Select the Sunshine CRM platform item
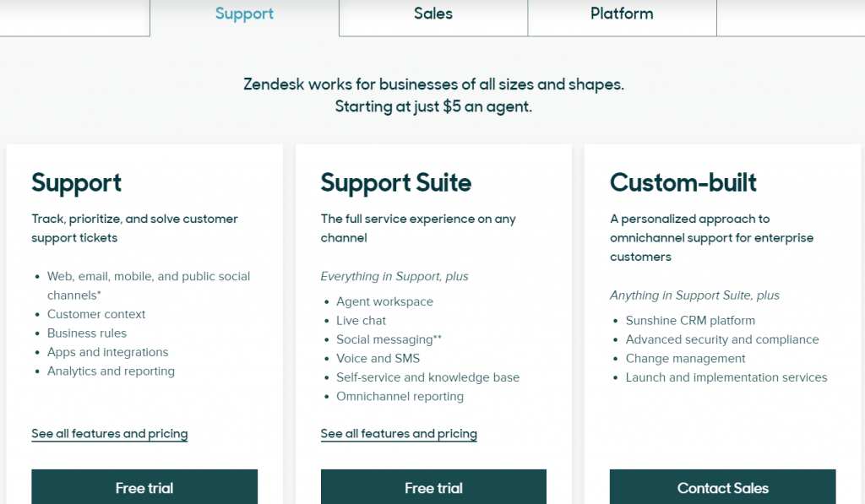This screenshot has height=504, width=865. (x=690, y=320)
